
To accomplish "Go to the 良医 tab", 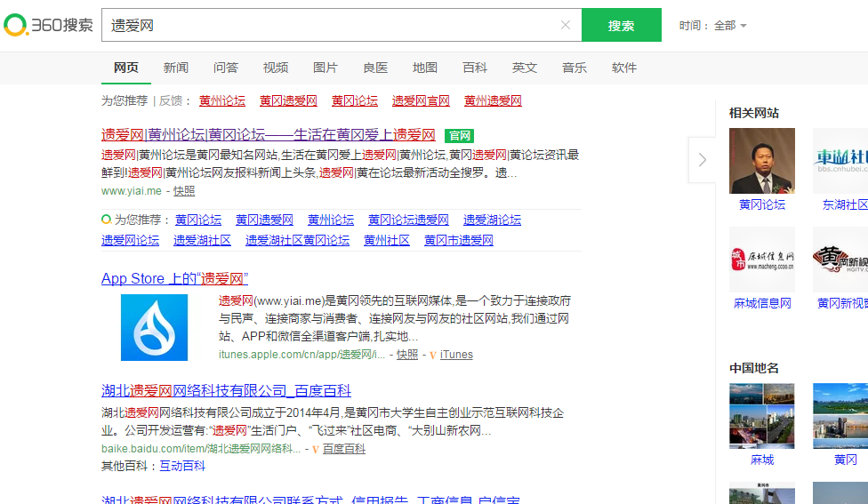I will pos(374,68).
